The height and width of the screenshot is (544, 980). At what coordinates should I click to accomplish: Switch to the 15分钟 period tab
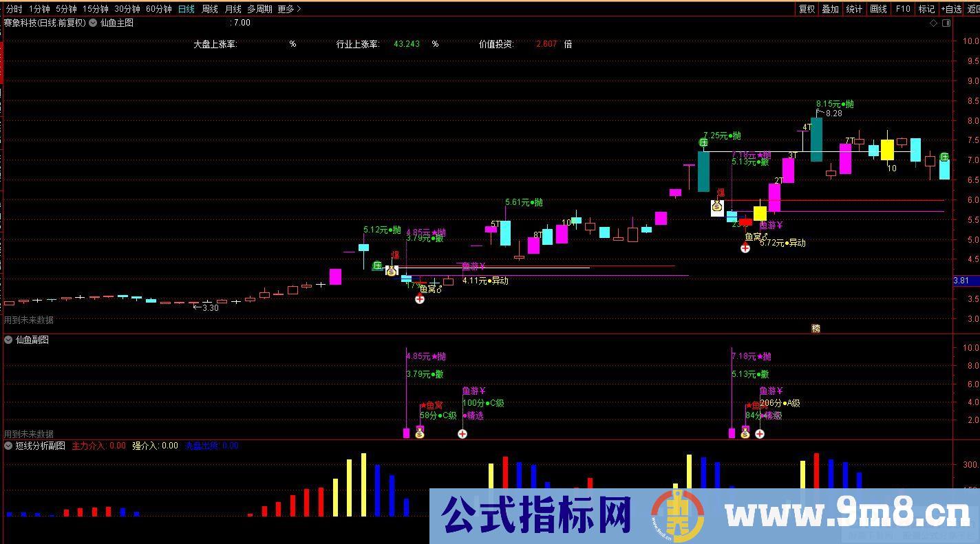(x=96, y=9)
